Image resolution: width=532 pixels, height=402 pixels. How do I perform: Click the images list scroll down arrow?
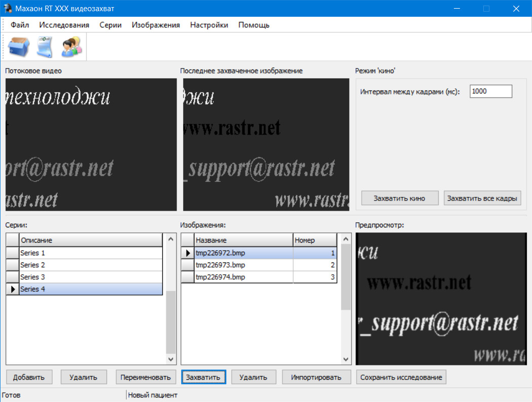pos(346,359)
